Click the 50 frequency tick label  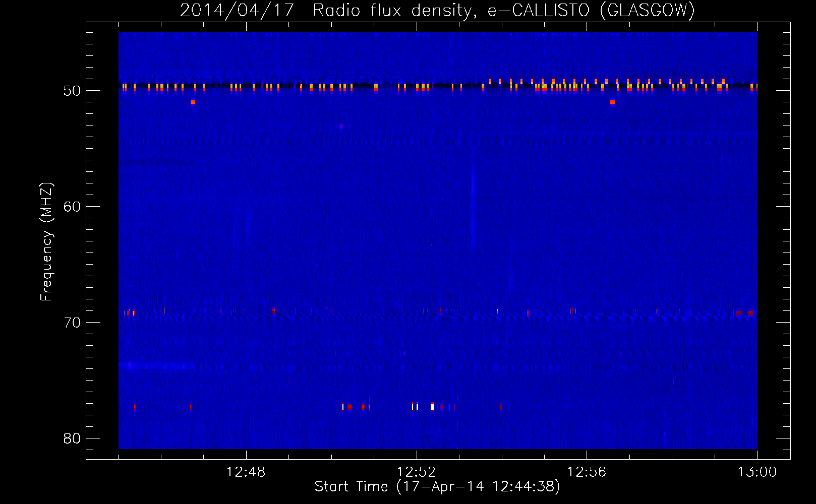point(72,91)
